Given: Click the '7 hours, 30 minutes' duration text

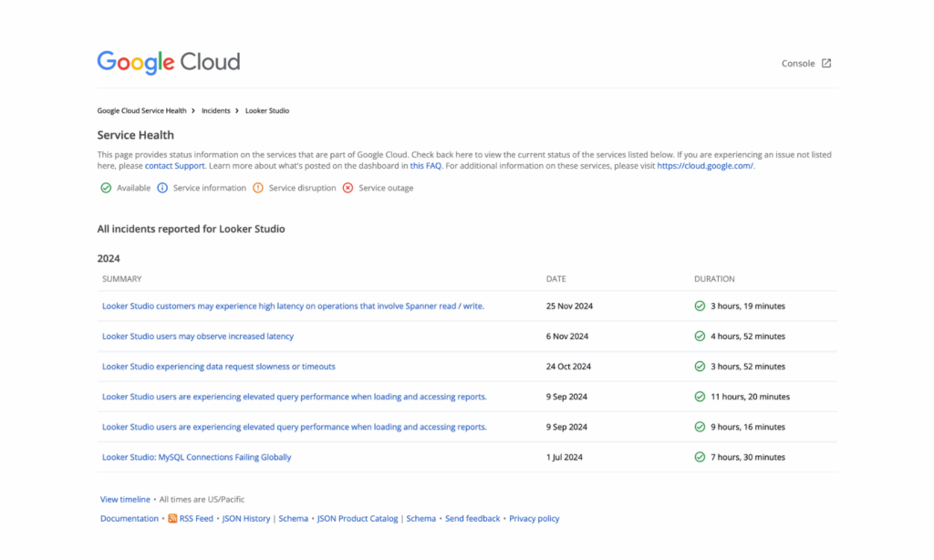Looking at the screenshot, I should (x=748, y=457).
